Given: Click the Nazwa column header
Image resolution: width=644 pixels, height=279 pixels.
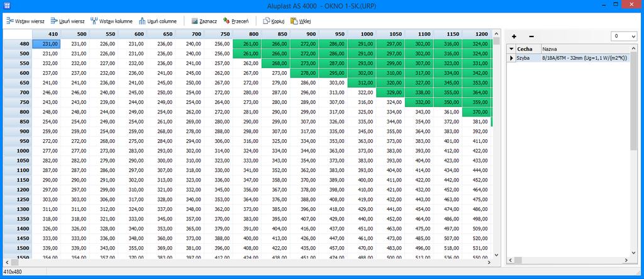Looking at the screenshot, I should pos(586,48).
